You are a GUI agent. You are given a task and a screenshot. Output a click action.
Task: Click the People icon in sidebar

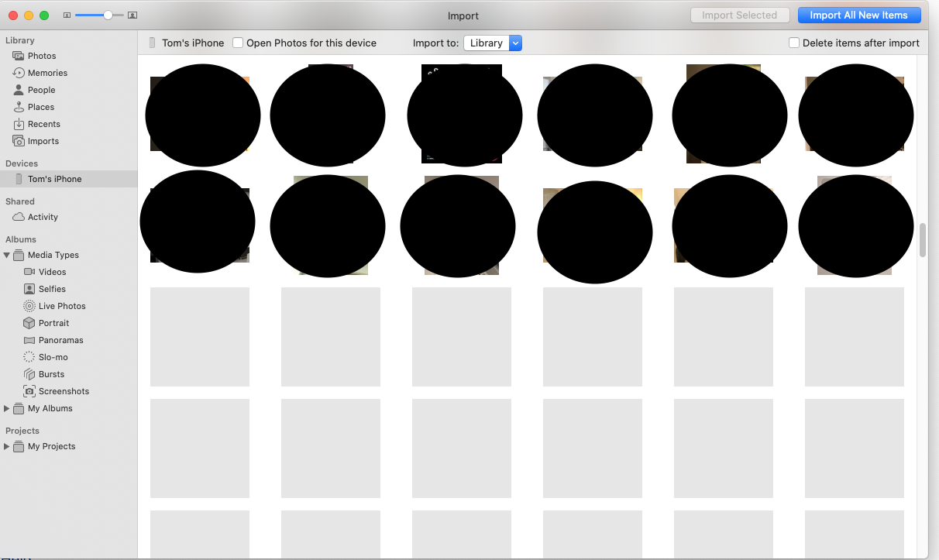19,90
